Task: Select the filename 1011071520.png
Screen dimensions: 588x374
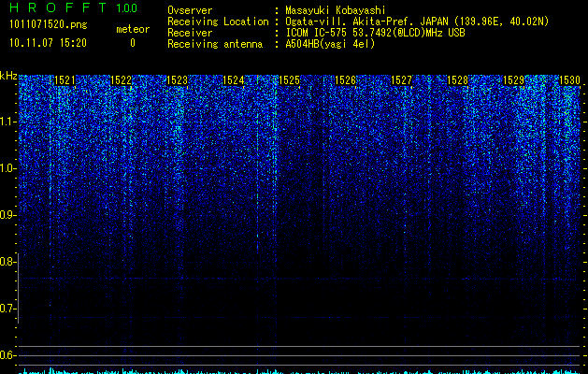Action: pyautogui.click(x=49, y=24)
